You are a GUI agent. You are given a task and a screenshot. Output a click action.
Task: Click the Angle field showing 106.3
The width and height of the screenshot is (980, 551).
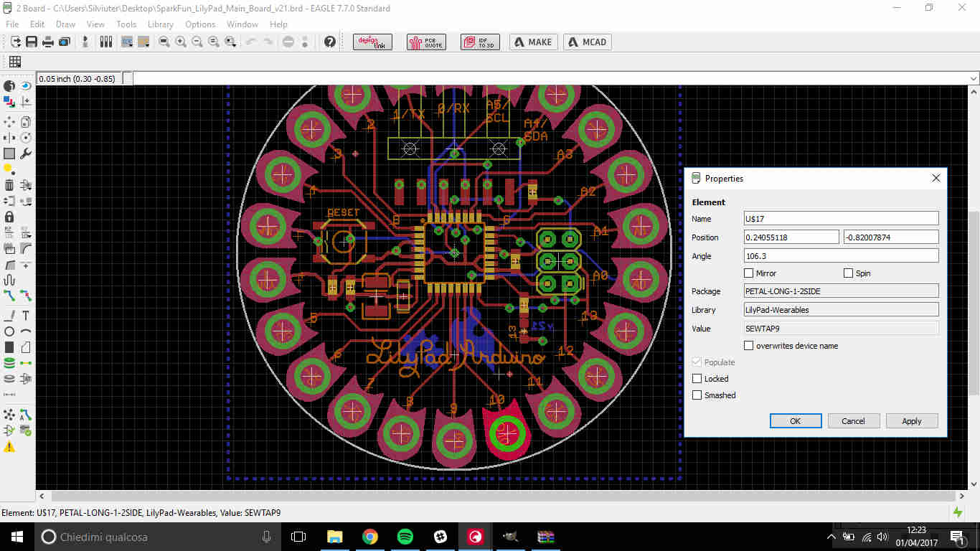click(x=842, y=255)
